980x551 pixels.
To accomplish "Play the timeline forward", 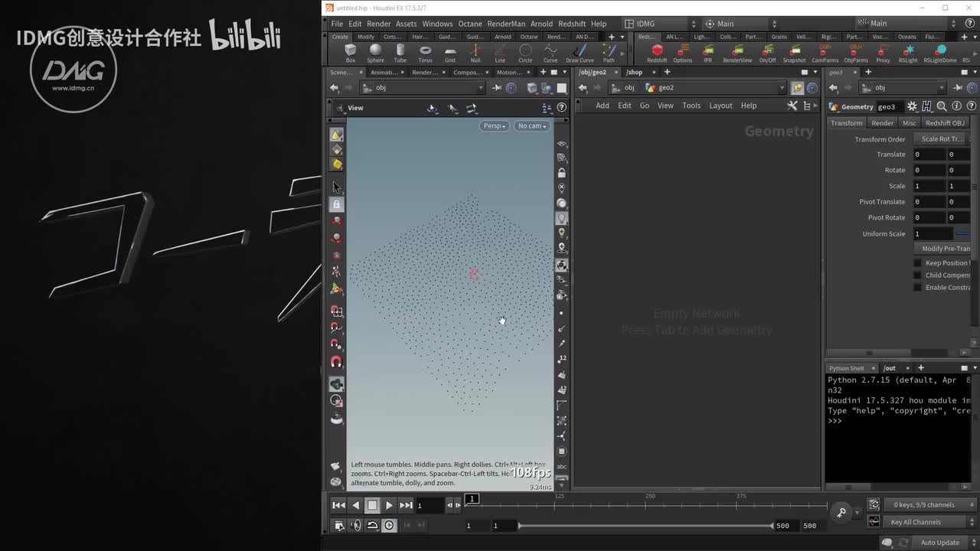I will click(389, 505).
